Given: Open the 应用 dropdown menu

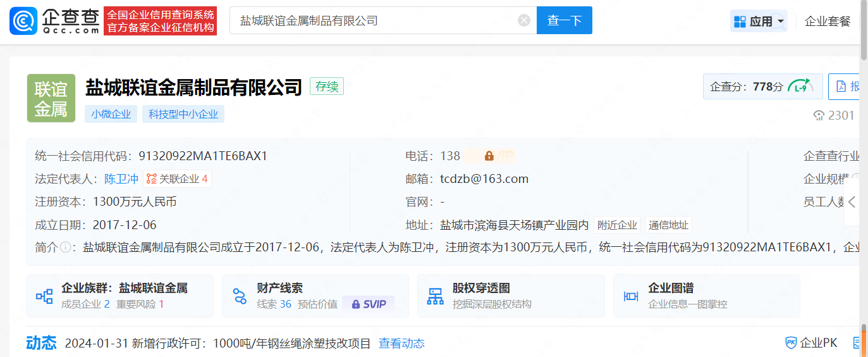Looking at the screenshot, I should click(759, 22).
